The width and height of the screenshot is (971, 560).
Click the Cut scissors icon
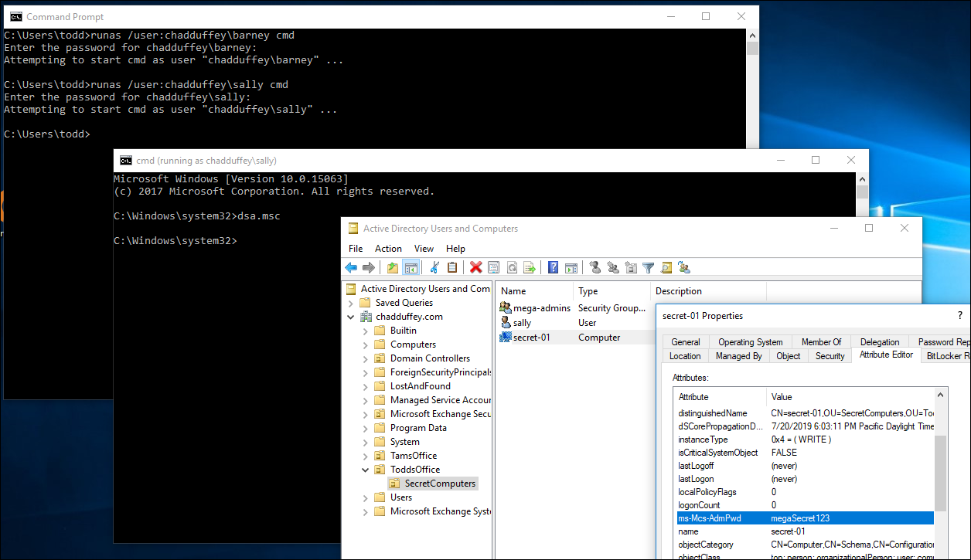(434, 267)
